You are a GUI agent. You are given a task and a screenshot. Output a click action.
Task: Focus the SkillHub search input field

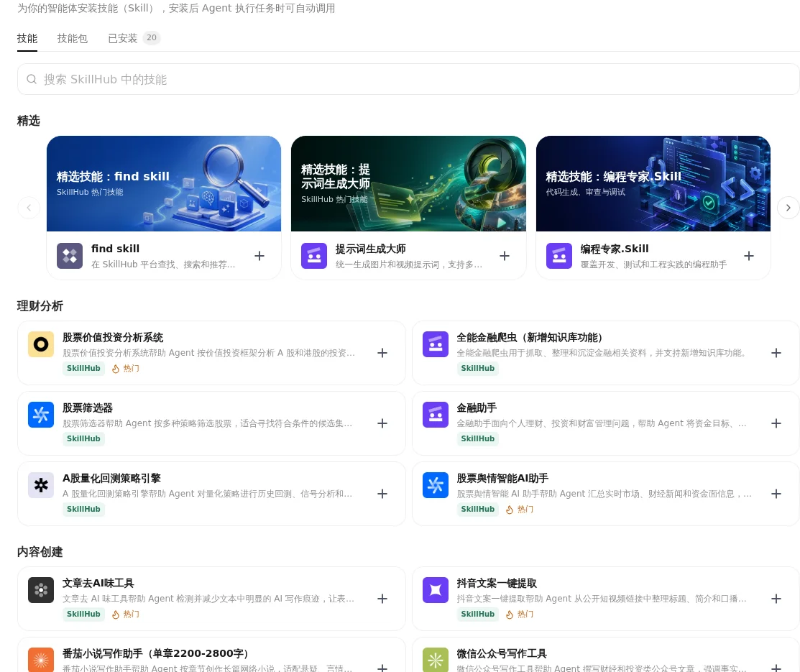click(x=408, y=79)
